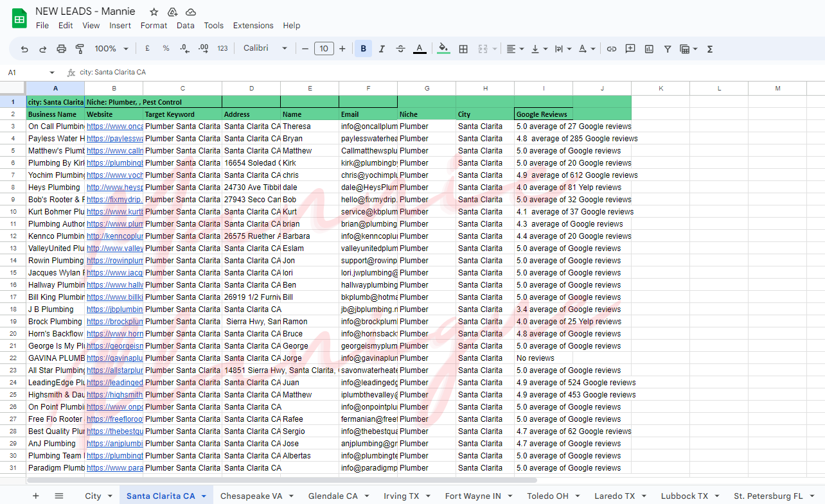Activate the paint format tool
The height and width of the screenshot is (504, 825).
coord(80,49)
